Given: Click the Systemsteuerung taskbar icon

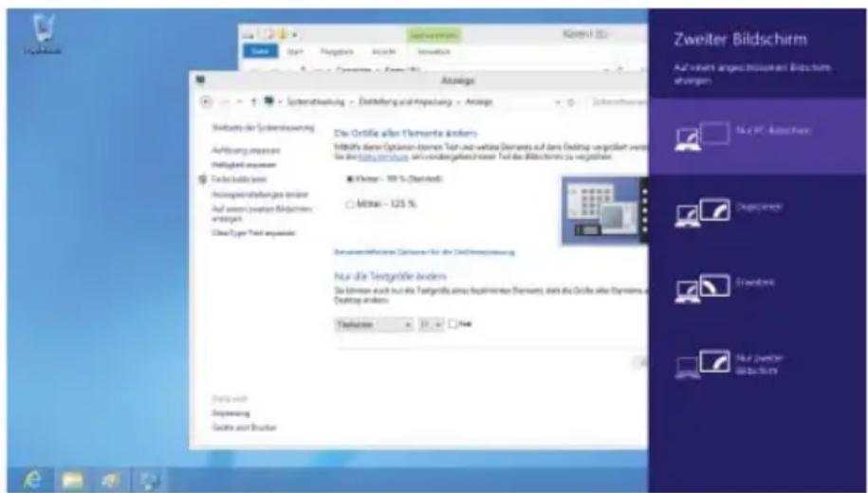Looking at the screenshot, I should pyautogui.click(x=150, y=479).
